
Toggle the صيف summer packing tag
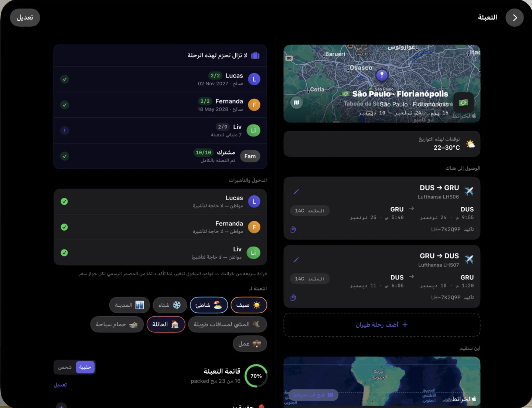coord(249,305)
